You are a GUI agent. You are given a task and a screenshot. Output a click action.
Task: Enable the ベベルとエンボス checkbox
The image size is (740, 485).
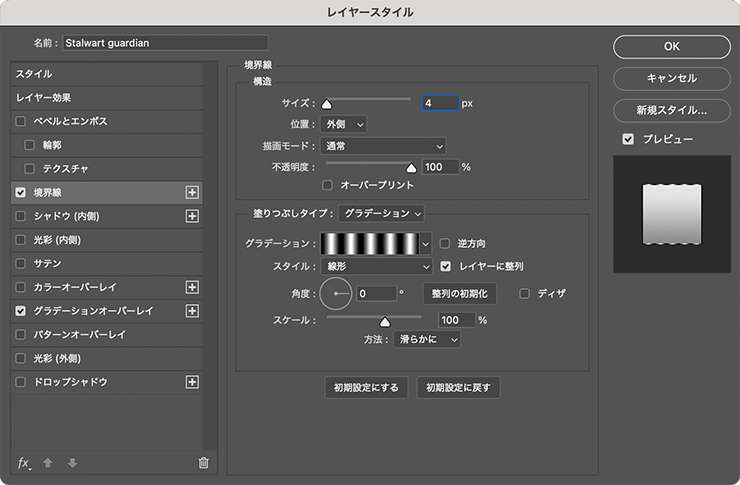[x=21, y=121]
